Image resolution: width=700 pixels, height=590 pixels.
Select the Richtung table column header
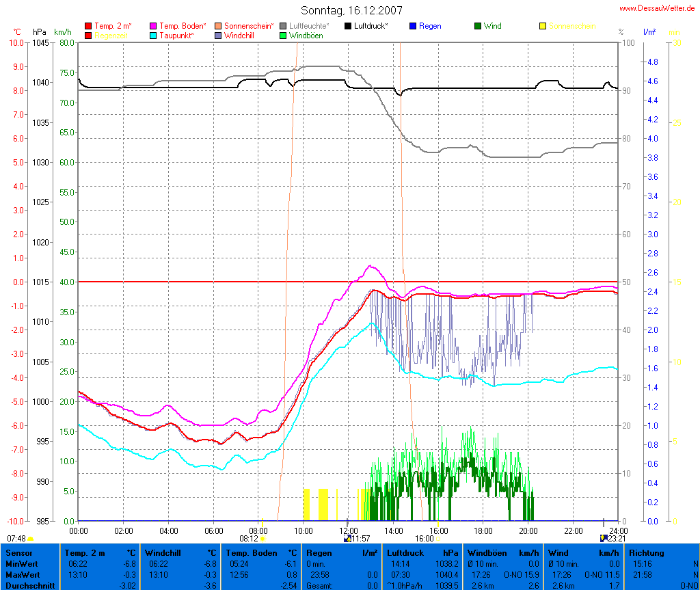click(645, 552)
